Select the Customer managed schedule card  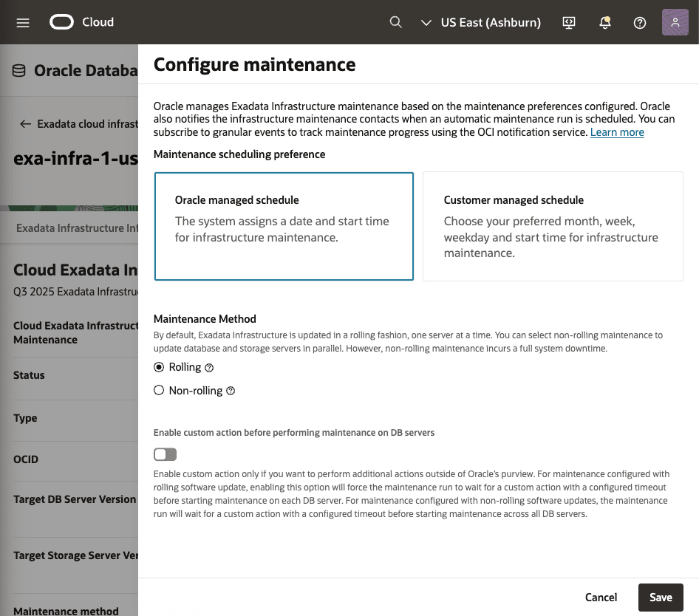553,225
